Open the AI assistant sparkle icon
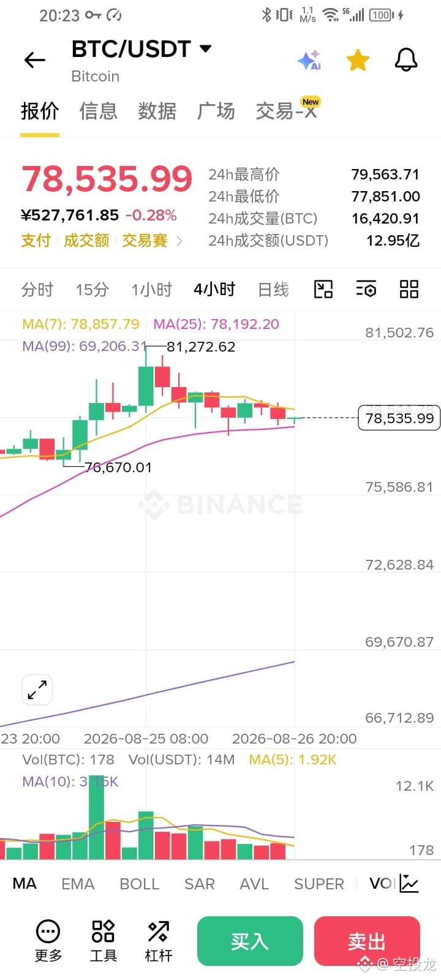The width and height of the screenshot is (441, 980). tap(309, 60)
